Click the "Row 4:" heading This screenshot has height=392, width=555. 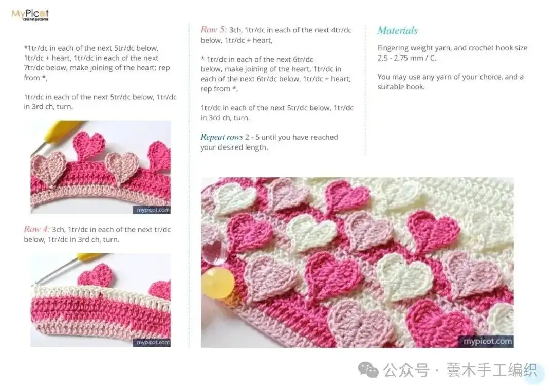pyautogui.click(x=36, y=229)
